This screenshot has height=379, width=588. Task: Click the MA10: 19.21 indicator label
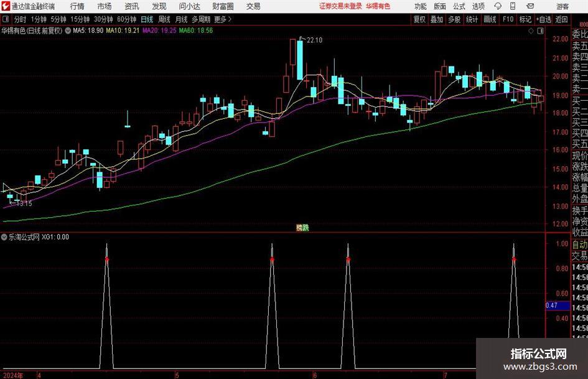123,30
